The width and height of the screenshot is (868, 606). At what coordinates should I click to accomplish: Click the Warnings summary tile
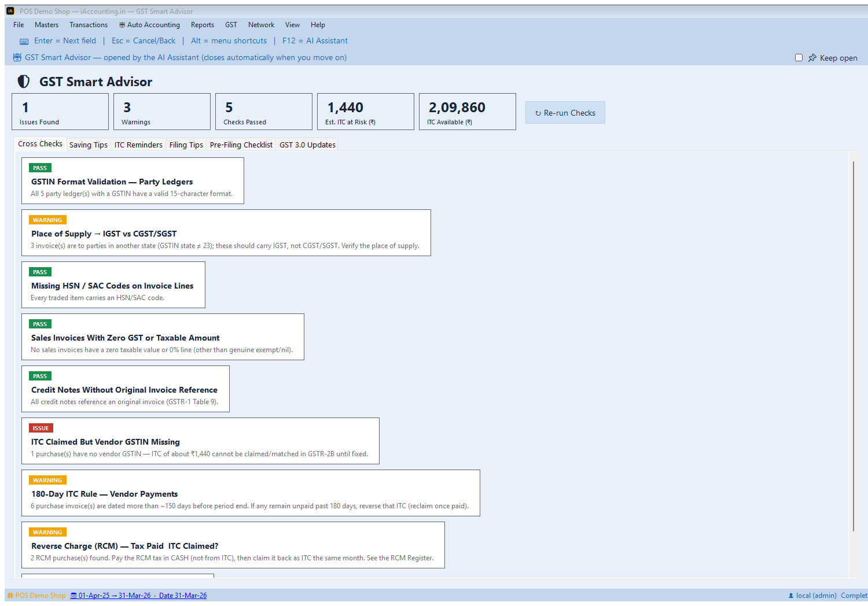pos(162,112)
